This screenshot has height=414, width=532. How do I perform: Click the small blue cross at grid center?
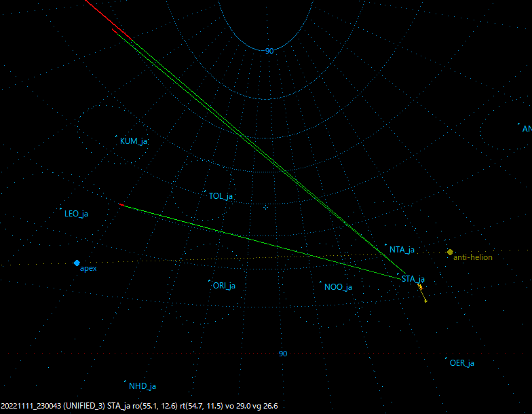coord(265,207)
